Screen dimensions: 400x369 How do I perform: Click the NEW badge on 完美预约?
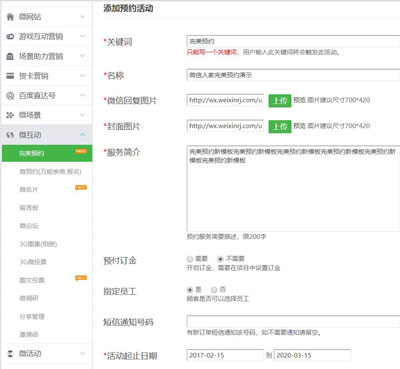tap(81, 151)
